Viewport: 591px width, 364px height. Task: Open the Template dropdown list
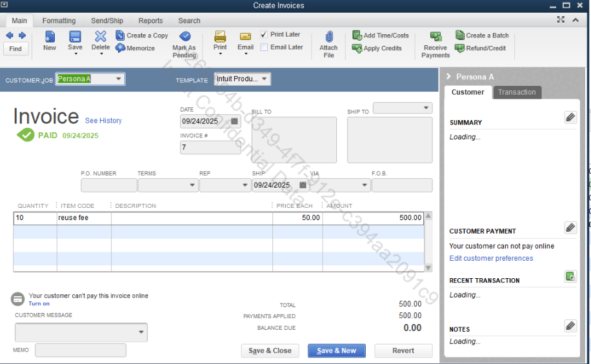[x=265, y=79]
